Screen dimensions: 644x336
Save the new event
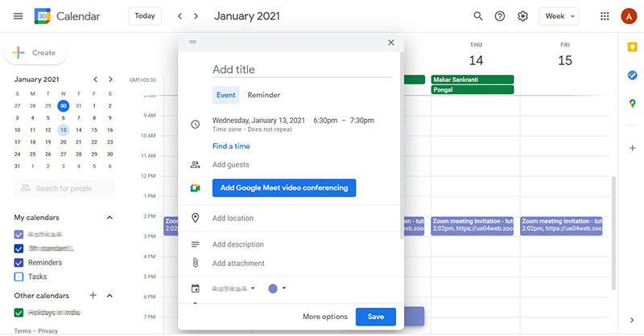click(375, 317)
